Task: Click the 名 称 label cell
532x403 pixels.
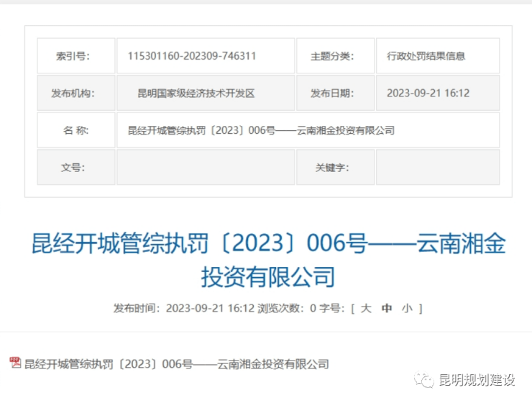Action: tap(76, 130)
